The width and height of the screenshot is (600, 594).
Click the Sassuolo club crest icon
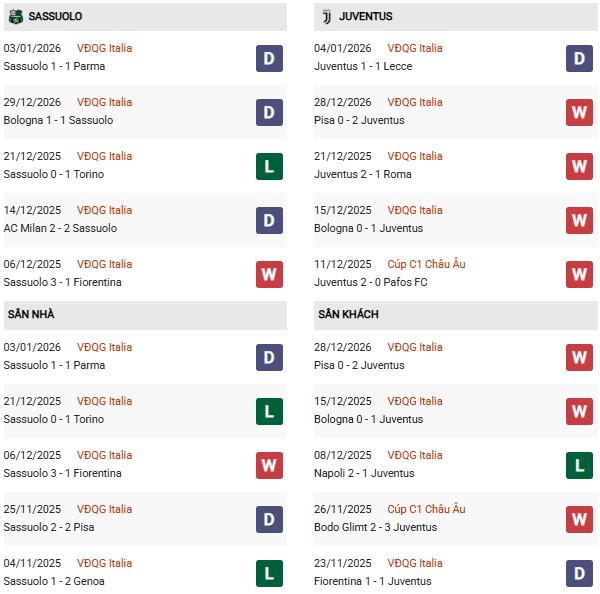[x=14, y=17]
